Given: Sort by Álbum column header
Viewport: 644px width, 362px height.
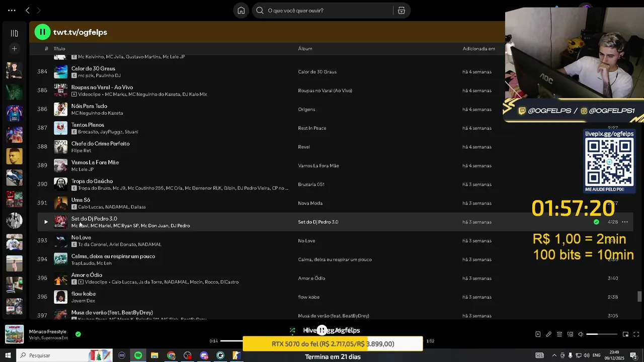Looking at the screenshot, I should pyautogui.click(x=305, y=49).
